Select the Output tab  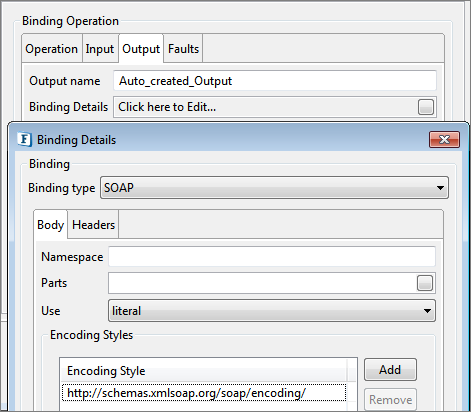(x=141, y=49)
